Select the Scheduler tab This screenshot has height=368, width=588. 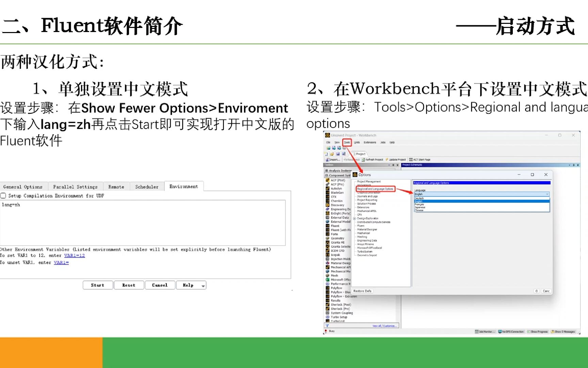coord(147,187)
